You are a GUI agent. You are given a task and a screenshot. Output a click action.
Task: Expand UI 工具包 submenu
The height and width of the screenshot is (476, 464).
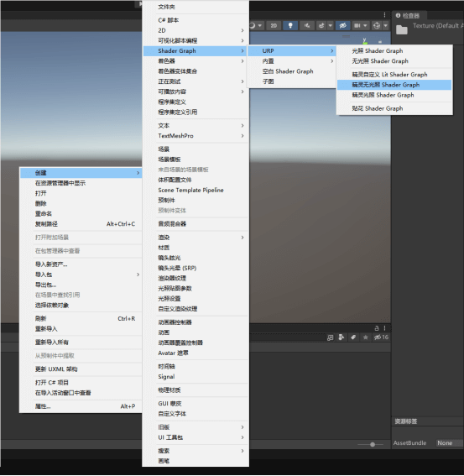196,437
